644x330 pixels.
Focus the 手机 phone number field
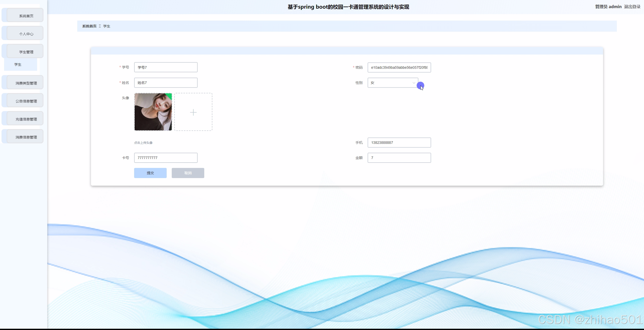[x=399, y=143]
